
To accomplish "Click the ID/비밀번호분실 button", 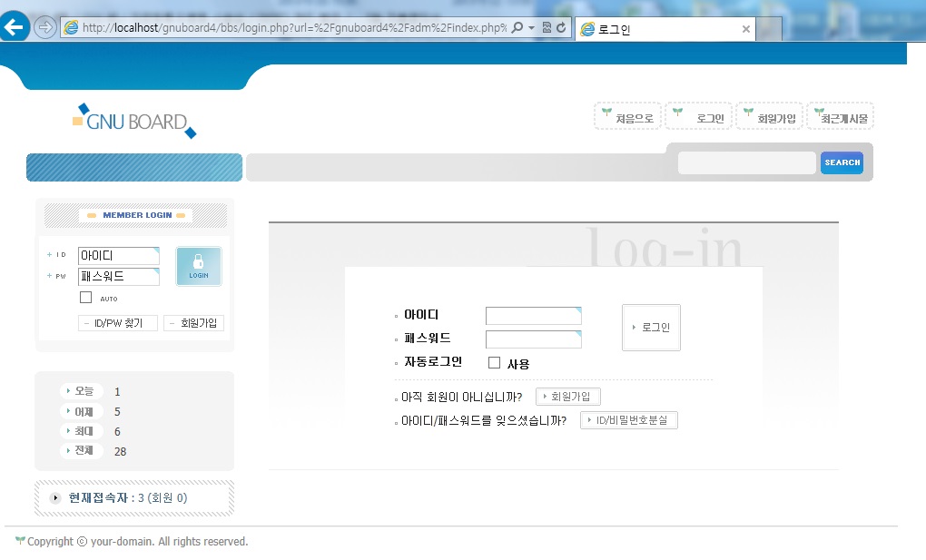I will click(629, 420).
